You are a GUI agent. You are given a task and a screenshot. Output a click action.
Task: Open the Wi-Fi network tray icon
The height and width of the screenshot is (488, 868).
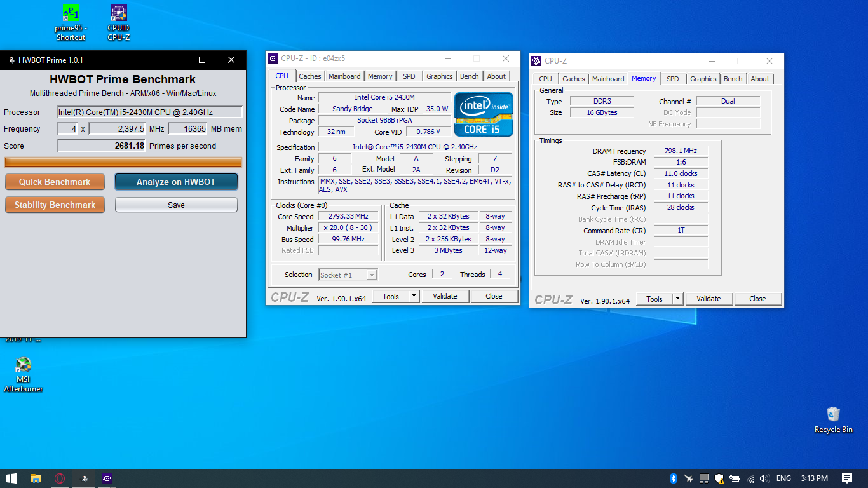[x=750, y=478]
